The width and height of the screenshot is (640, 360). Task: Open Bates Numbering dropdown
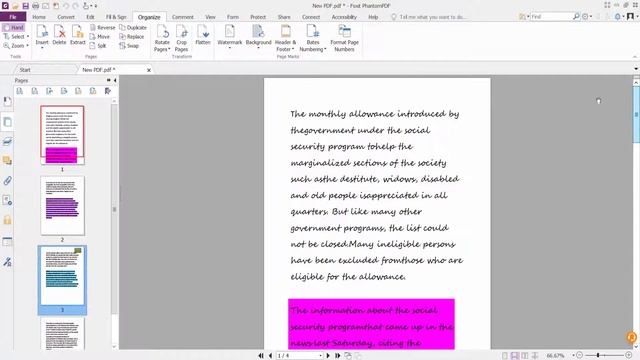pos(313,46)
